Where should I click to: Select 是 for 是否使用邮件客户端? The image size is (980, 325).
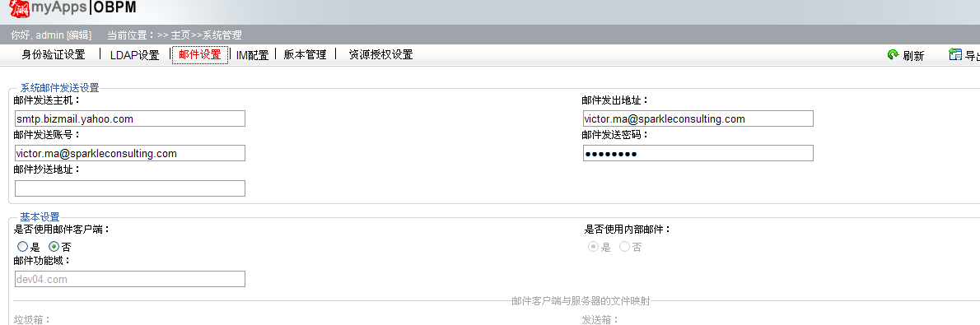[x=22, y=246]
